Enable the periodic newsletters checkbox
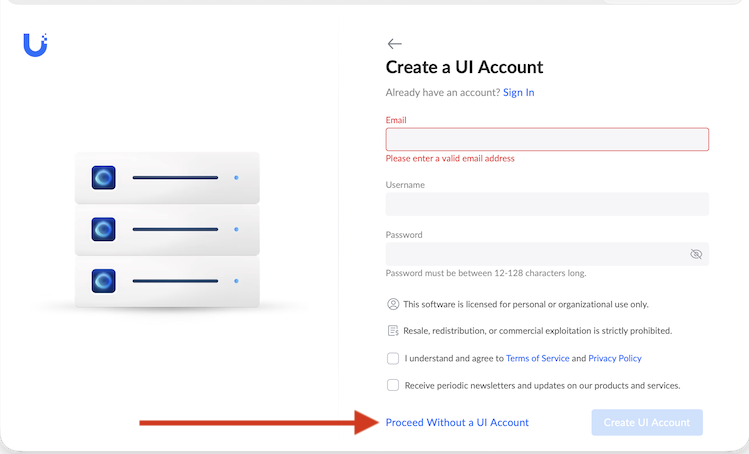The height and width of the screenshot is (454, 749). tap(393, 385)
